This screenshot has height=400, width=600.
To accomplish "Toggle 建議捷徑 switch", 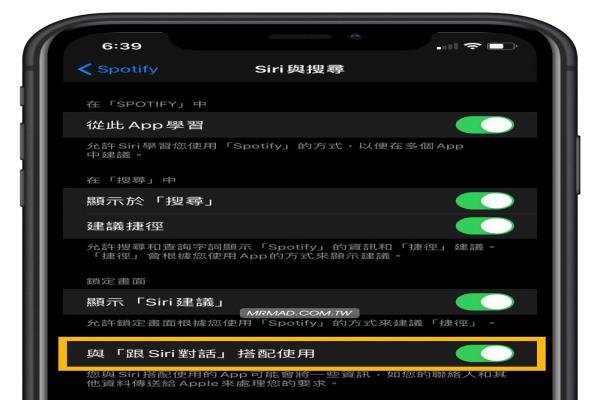I will pos(485,226).
